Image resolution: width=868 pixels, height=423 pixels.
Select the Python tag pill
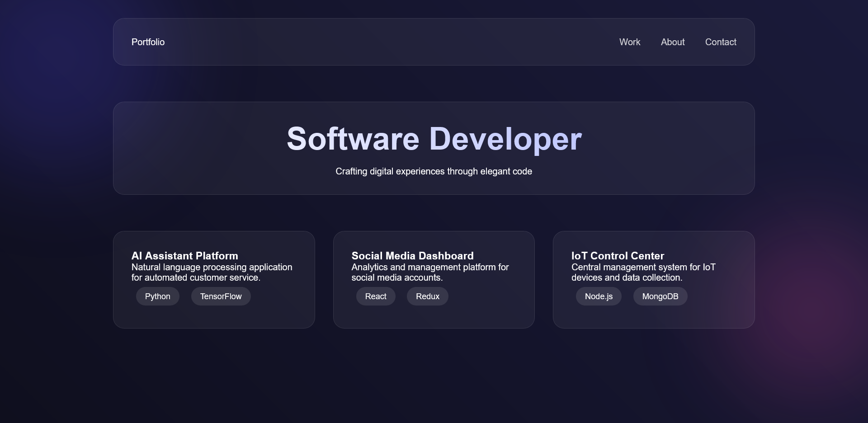coord(157,296)
